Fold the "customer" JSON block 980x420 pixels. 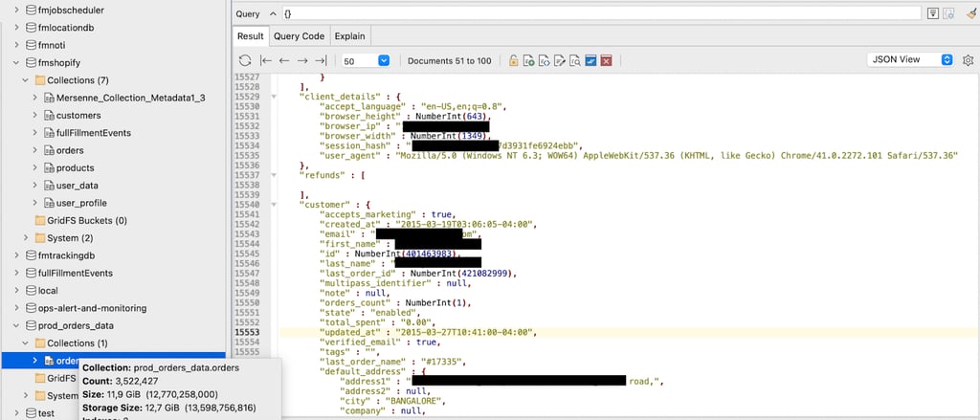tap(274, 204)
